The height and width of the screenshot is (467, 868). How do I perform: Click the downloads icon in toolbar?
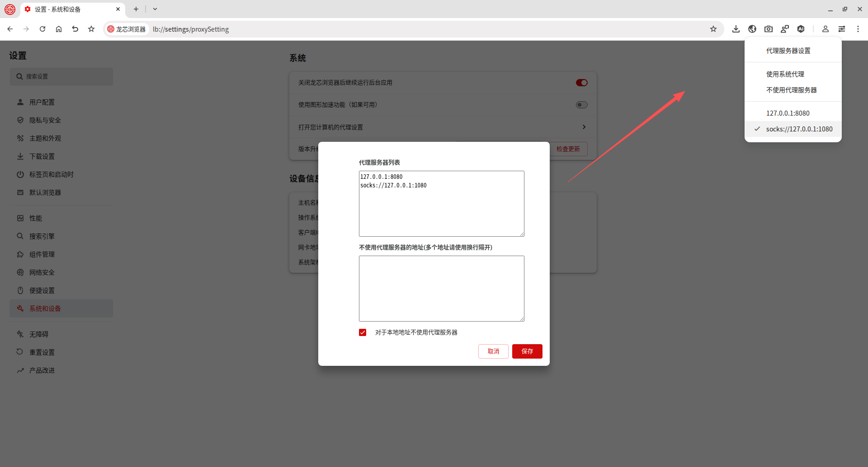point(736,29)
